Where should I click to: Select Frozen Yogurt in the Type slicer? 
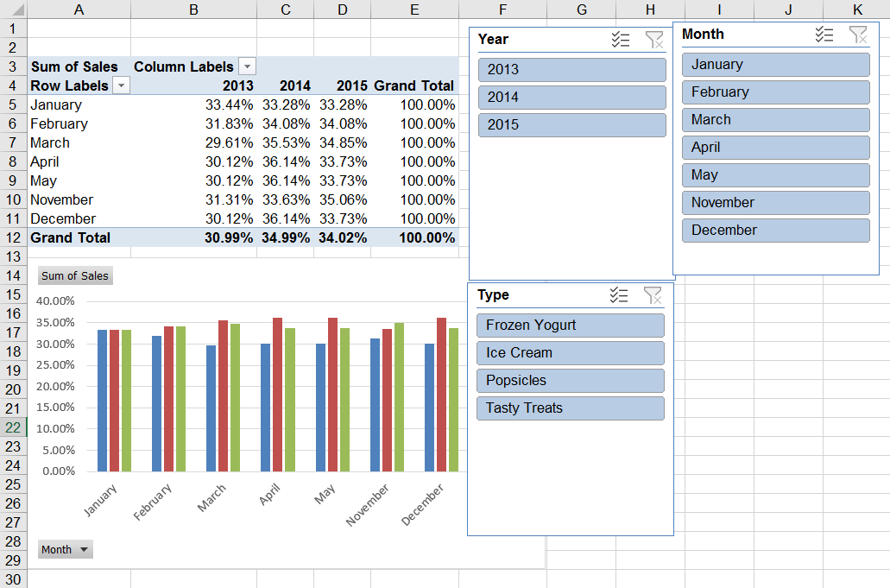(570, 326)
